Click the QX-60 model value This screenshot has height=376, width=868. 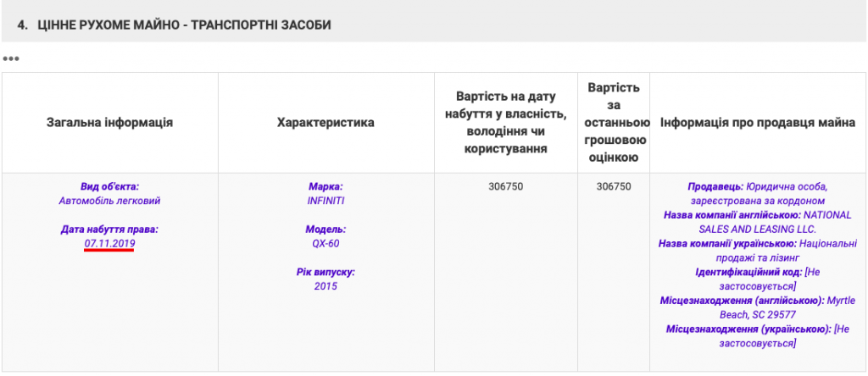325,244
